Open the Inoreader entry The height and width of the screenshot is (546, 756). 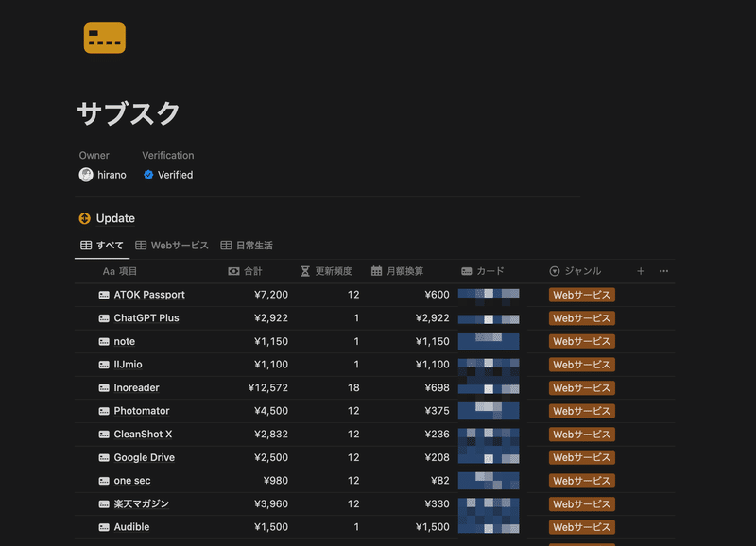pyautogui.click(x=136, y=387)
